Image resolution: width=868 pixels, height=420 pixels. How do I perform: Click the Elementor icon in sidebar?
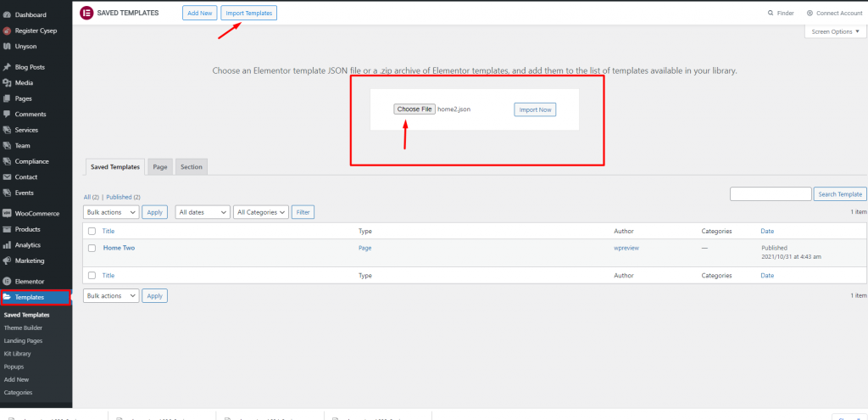pyautogui.click(x=7, y=282)
